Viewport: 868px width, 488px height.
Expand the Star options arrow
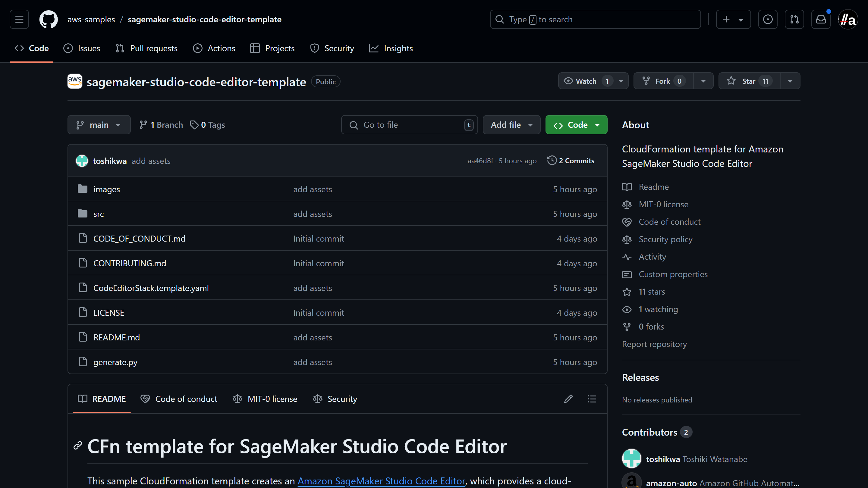pyautogui.click(x=791, y=81)
